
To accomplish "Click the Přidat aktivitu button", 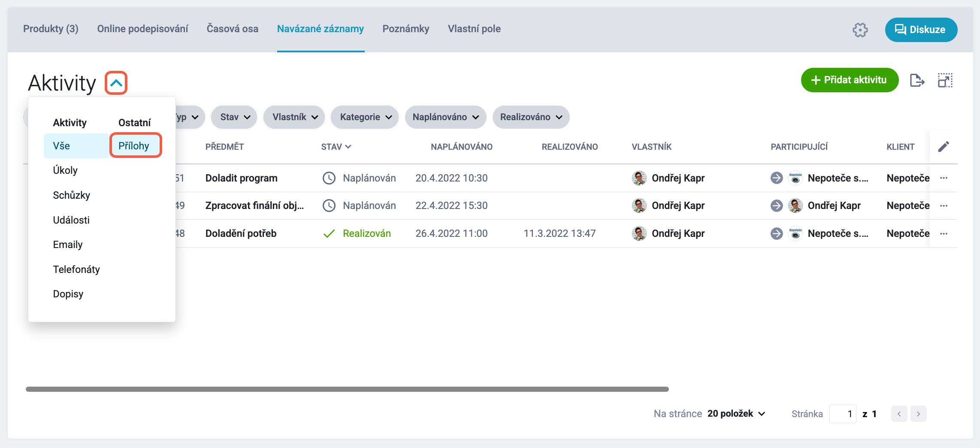I will pyautogui.click(x=850, y=80).
